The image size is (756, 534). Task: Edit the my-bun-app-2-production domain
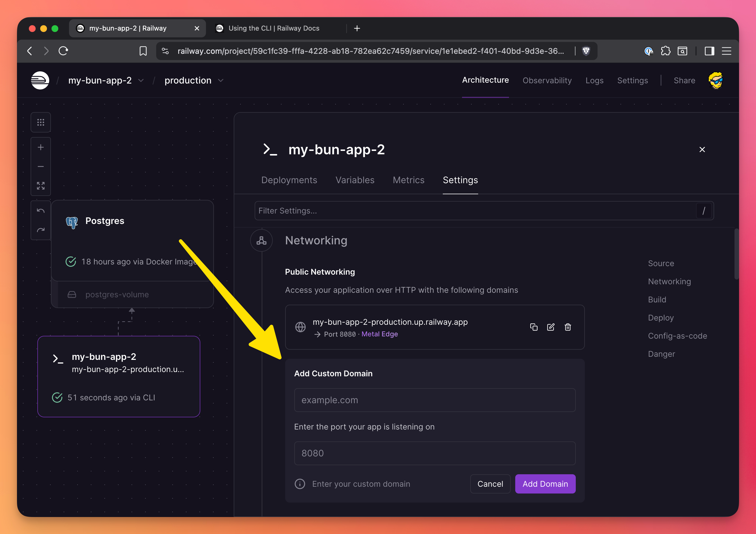(551, 327)
